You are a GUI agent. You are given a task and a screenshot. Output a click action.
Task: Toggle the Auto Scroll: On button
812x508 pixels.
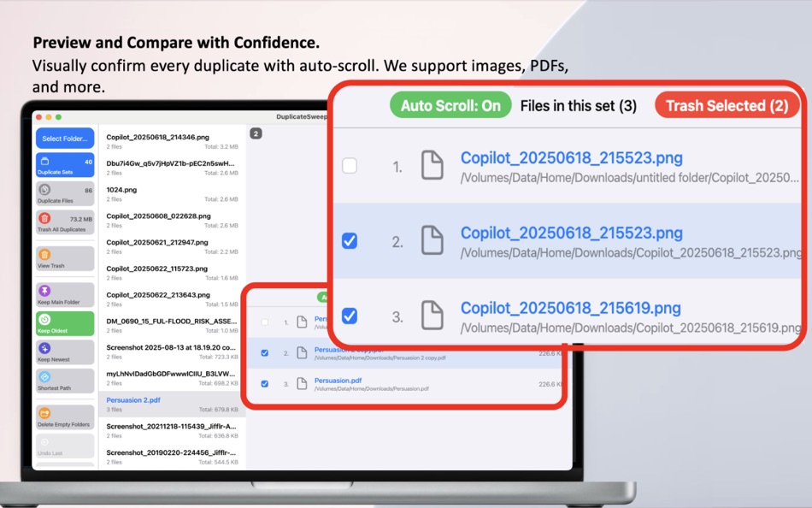(450, 105)
